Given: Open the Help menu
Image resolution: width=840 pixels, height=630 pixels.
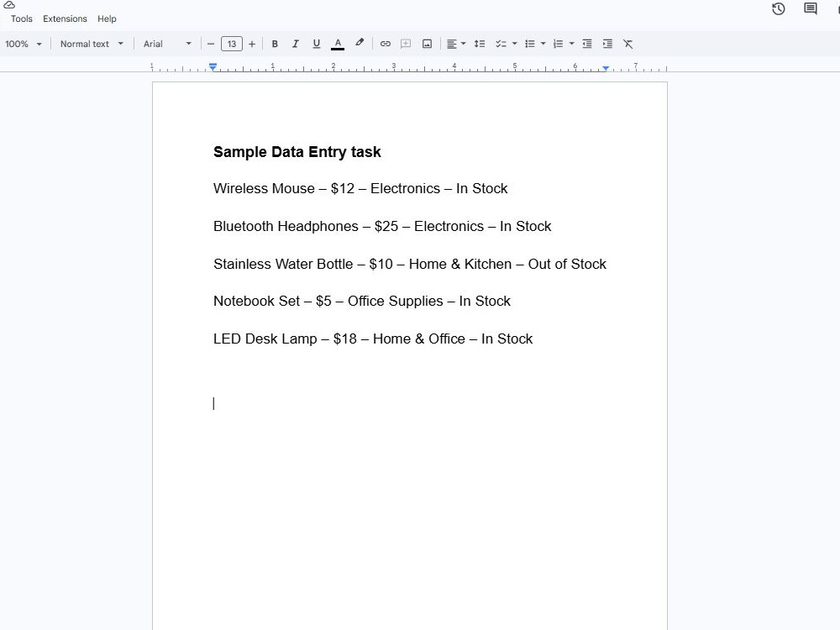Looking at the screenshot, I should [107, 18].
